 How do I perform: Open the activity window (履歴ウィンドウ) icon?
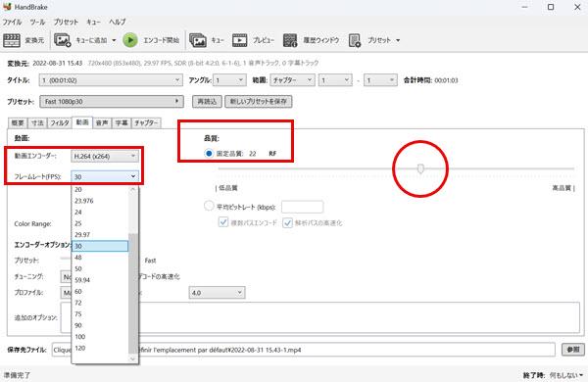[290, 40]
